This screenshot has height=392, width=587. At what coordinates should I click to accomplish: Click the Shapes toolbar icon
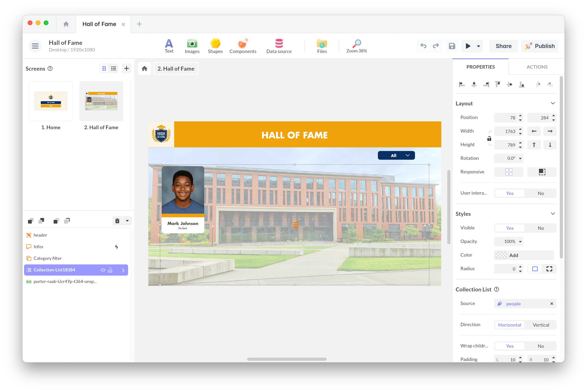(215, 46)
